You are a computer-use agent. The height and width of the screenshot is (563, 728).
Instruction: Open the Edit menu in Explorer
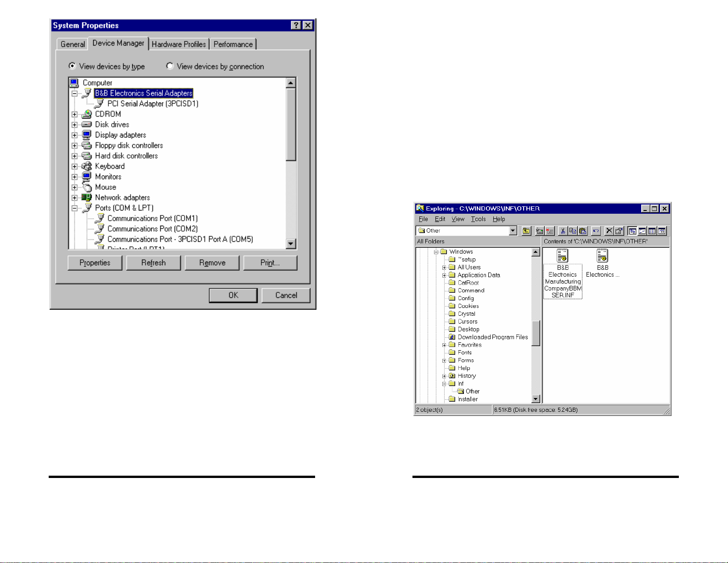[440, 219]
